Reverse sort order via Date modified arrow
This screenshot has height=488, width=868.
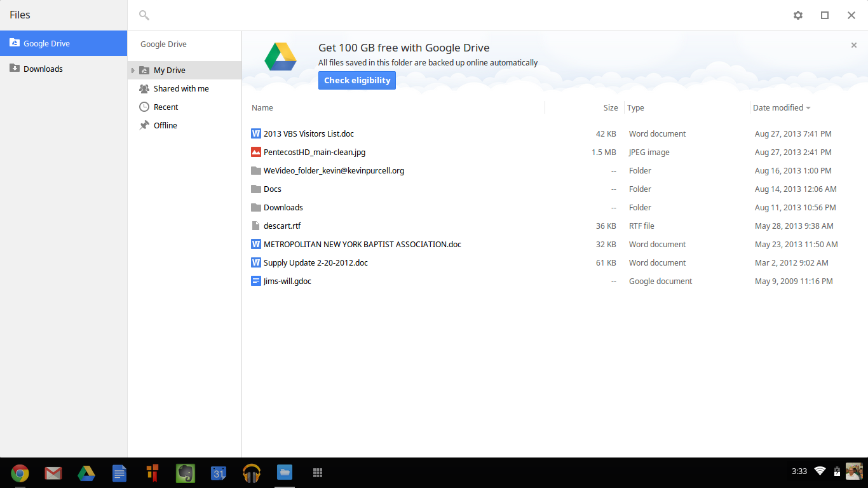[x=808, y=107]
